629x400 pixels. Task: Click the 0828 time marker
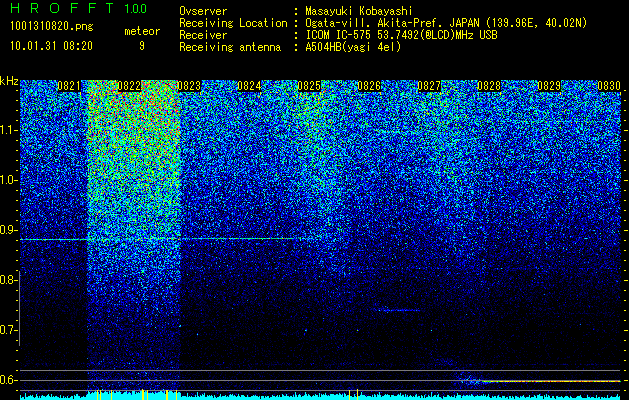pos(489,86)
